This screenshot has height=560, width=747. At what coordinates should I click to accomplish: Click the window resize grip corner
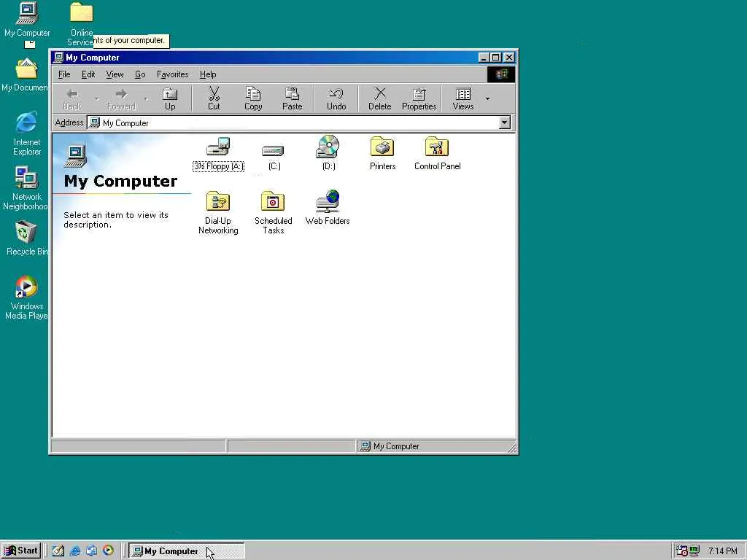511,448
